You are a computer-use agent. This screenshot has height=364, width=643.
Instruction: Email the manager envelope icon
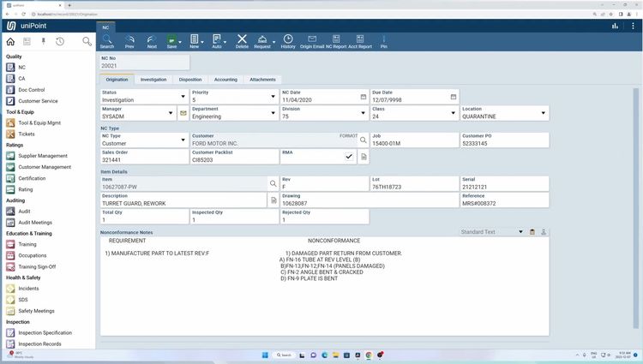(x=183, y=113)
